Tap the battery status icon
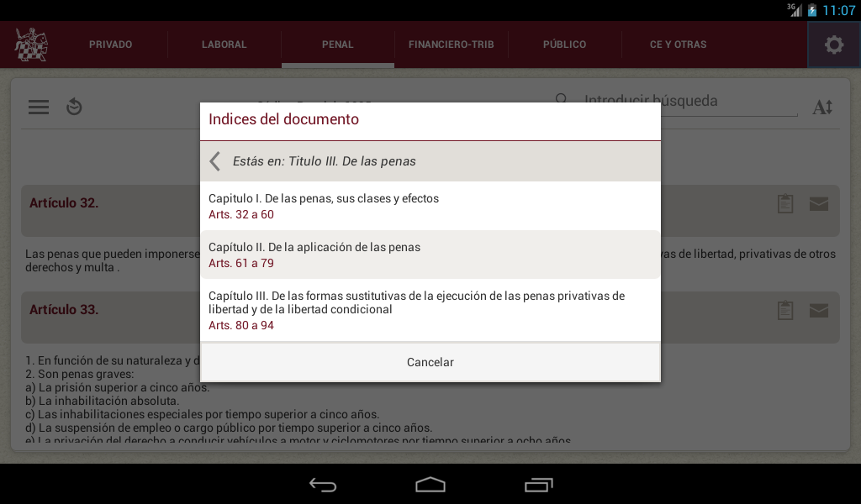 [811, 10]
